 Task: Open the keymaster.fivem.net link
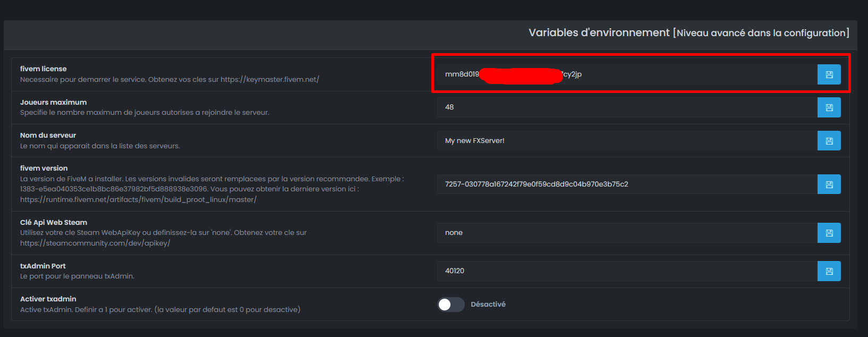[x=269, y=79]
